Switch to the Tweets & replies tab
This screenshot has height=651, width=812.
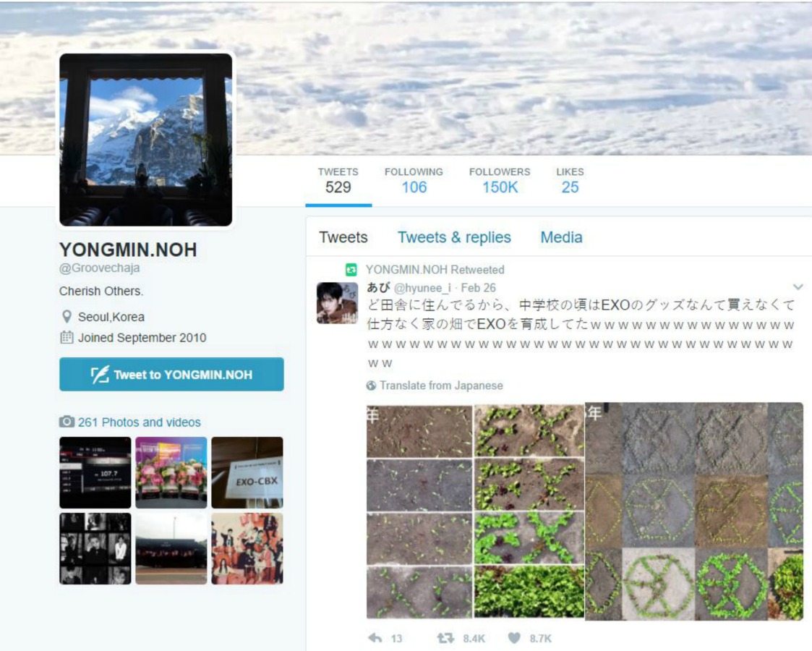click(454, 237)
